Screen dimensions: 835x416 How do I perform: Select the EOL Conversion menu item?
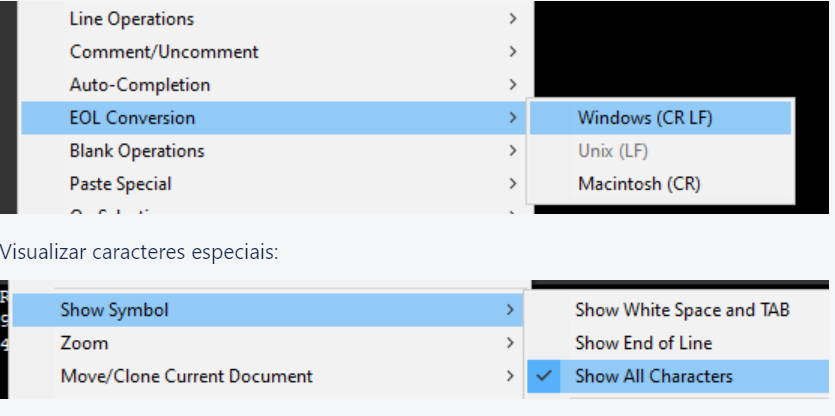[132, 118]
